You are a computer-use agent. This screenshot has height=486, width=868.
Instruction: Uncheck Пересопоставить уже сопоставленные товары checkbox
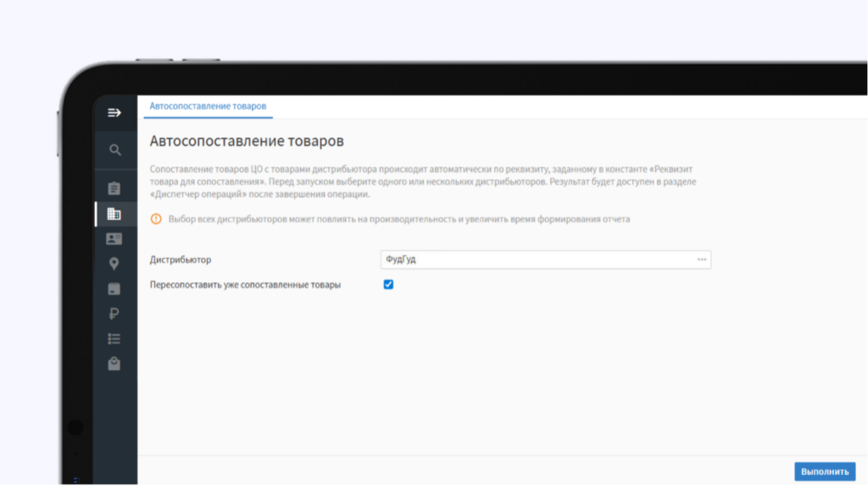coord(388,284)
